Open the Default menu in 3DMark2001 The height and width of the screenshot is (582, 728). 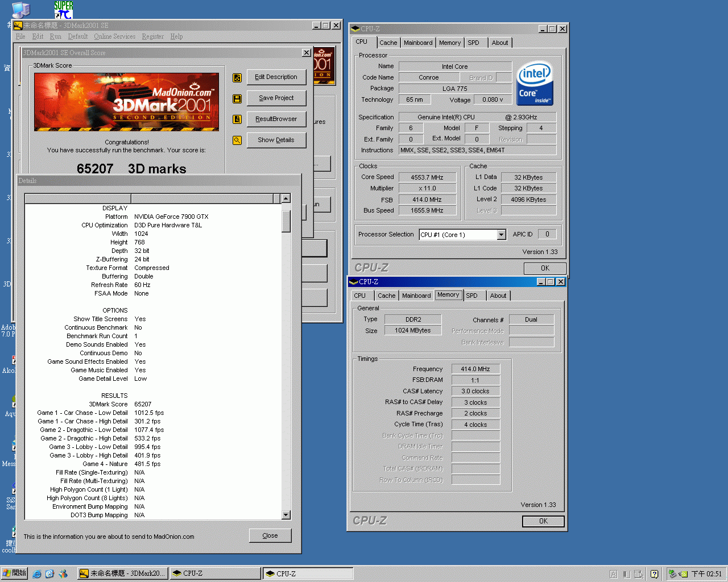pos(78,36)
